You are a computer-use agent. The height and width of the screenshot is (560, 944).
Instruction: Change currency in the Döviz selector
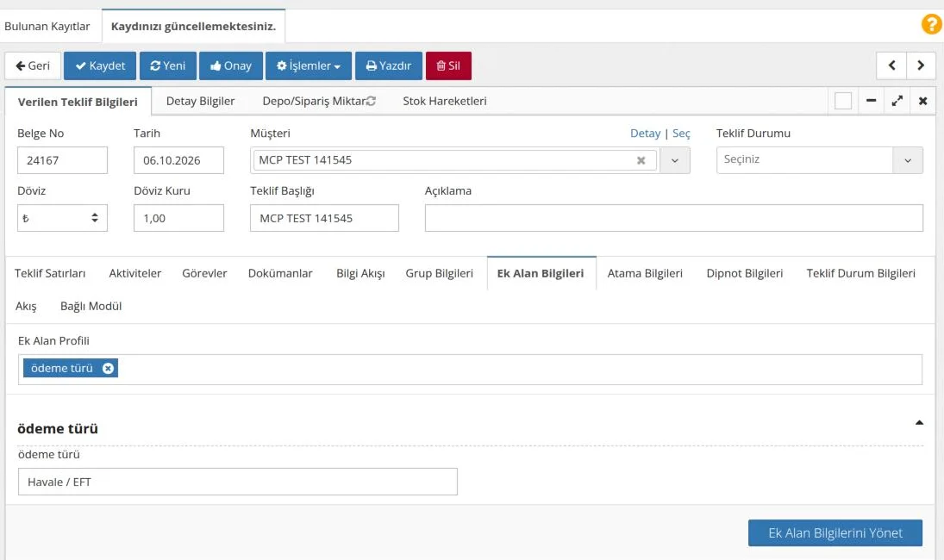[62, 218]
